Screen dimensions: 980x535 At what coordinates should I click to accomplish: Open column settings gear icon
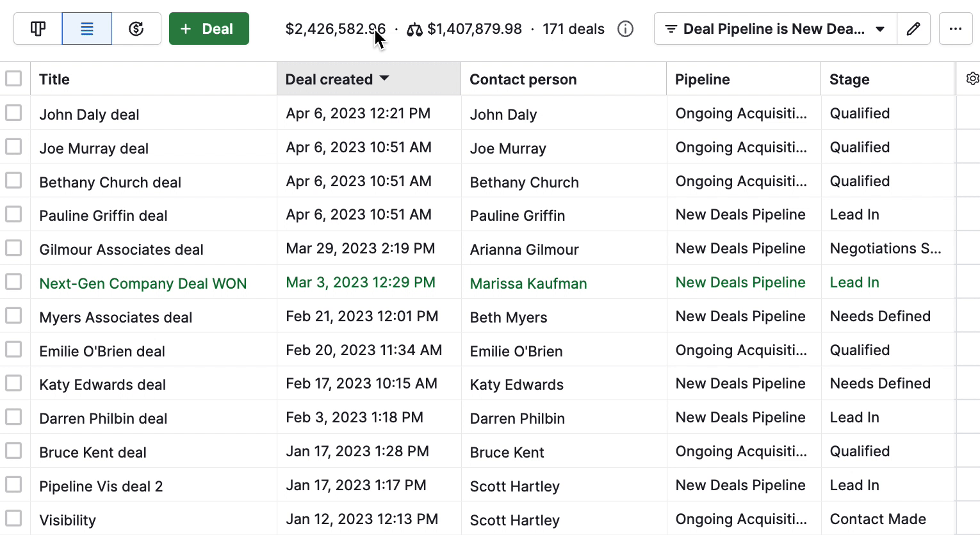click(x=972, y=79)
